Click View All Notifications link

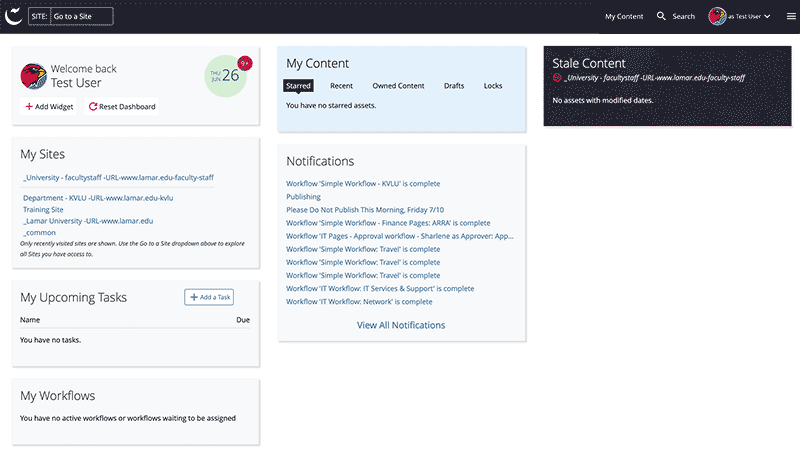click(401, 325)
